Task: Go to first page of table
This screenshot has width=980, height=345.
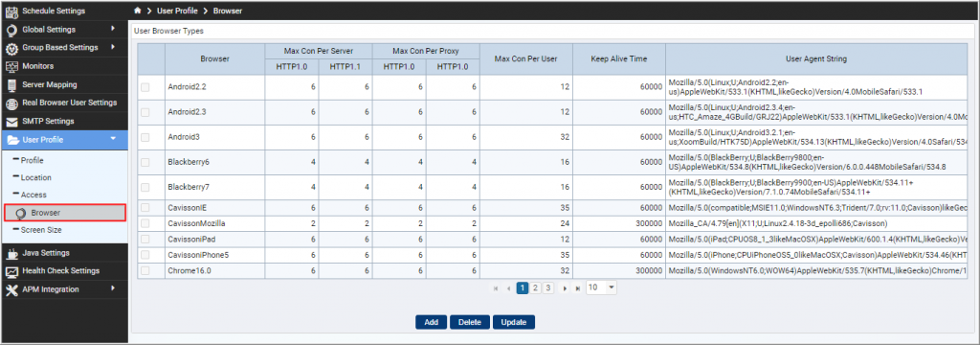Action: click(497, 288)
